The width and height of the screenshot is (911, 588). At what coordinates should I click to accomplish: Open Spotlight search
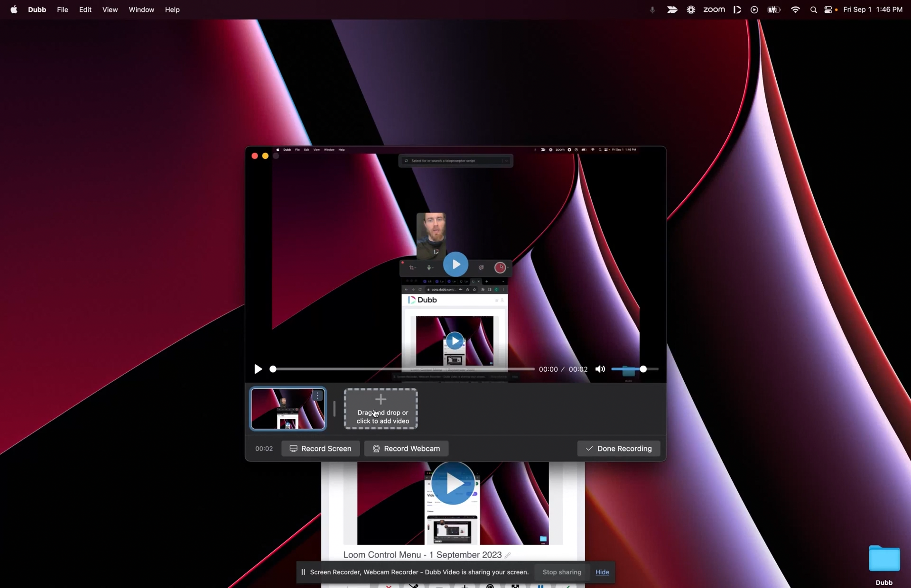(x=813, y=9)
